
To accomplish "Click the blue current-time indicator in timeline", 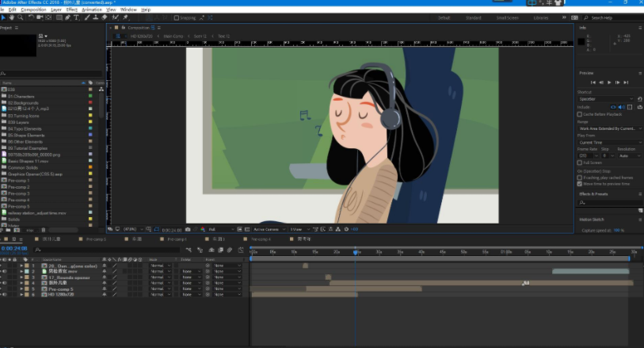I will tap(355, 252).
